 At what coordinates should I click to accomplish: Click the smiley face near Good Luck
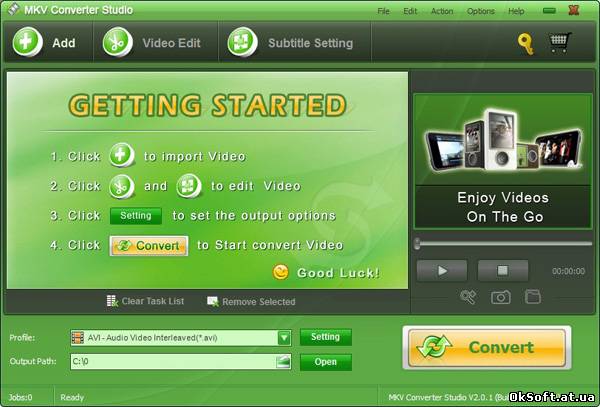tap(280, 272)
